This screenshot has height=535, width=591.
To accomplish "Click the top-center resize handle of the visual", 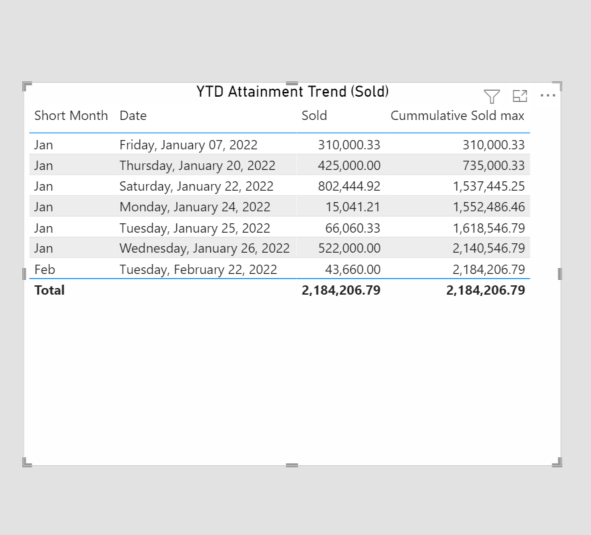I will [292, 83].
